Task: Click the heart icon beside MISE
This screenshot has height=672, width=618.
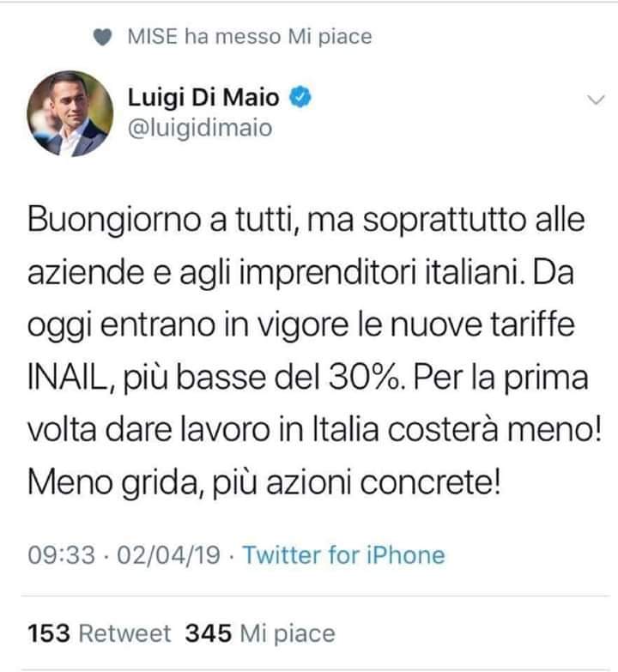Action: (102, 37)
